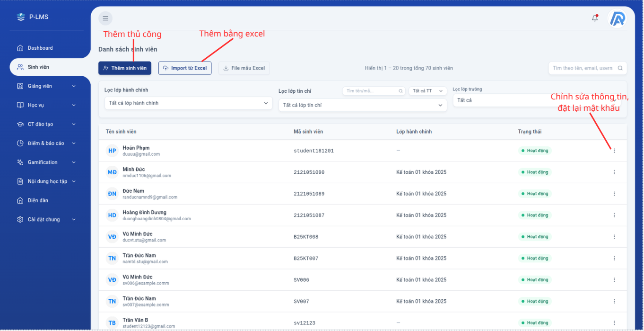Select Sinh viên in the sidebar

coord(50,67)
